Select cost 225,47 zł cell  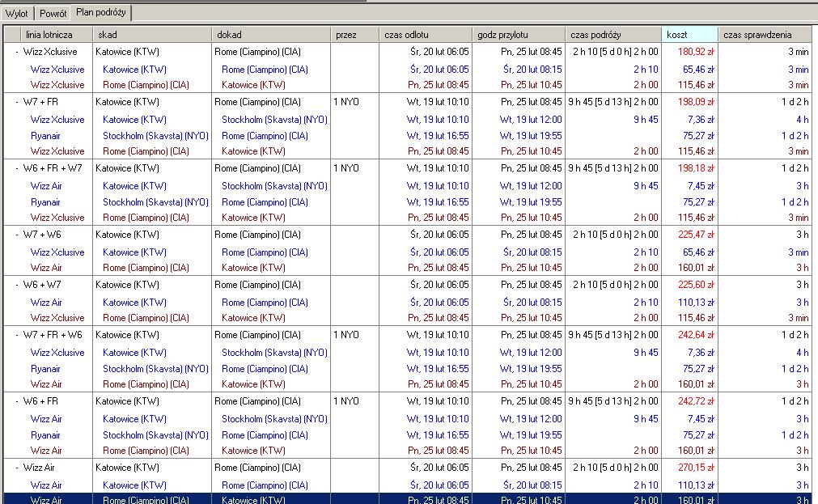696,235
